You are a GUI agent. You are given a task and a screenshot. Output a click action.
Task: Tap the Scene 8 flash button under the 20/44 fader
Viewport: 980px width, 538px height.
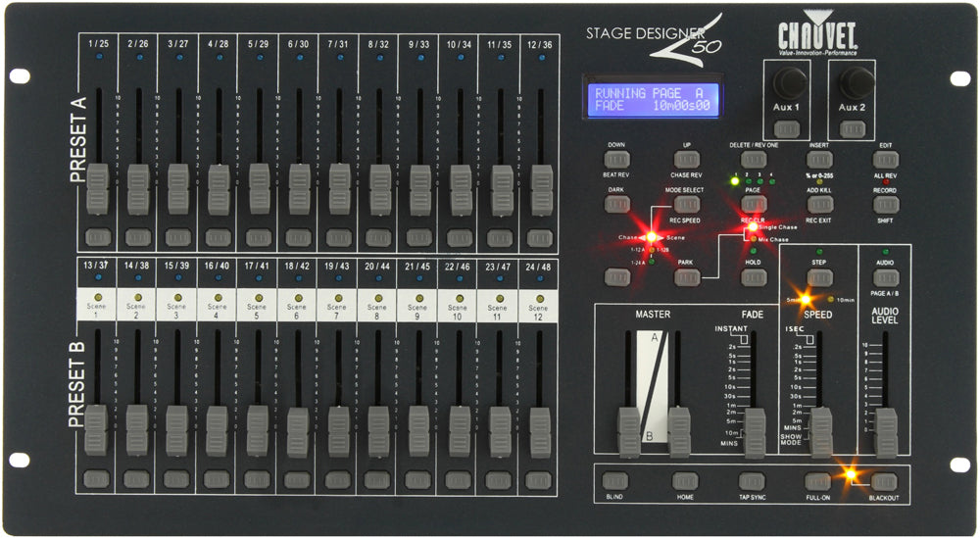[x=377, y=480]
